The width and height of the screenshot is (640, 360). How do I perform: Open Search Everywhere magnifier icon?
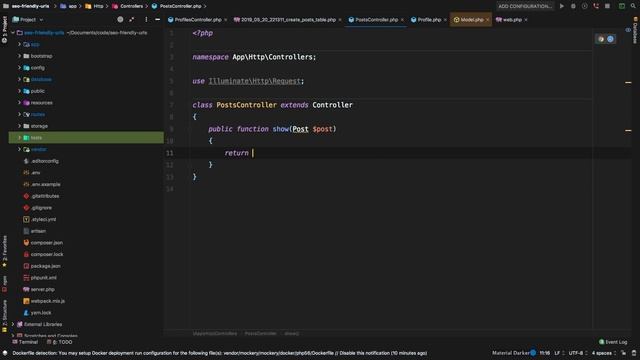coord(633,6)
